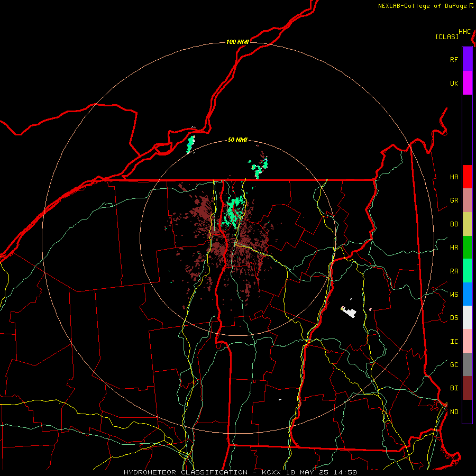Click the ND black legend swatch
The image size is (476, 476).
(467, 411)
